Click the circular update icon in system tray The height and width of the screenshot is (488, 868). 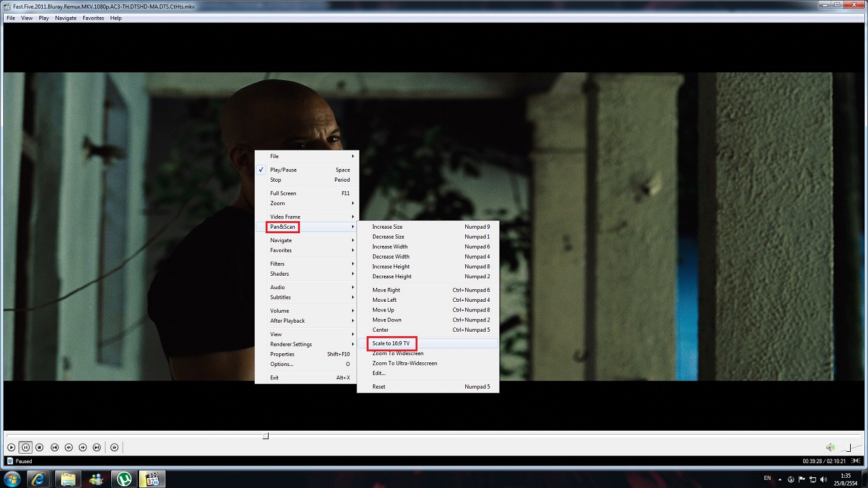tap(791, 479)
